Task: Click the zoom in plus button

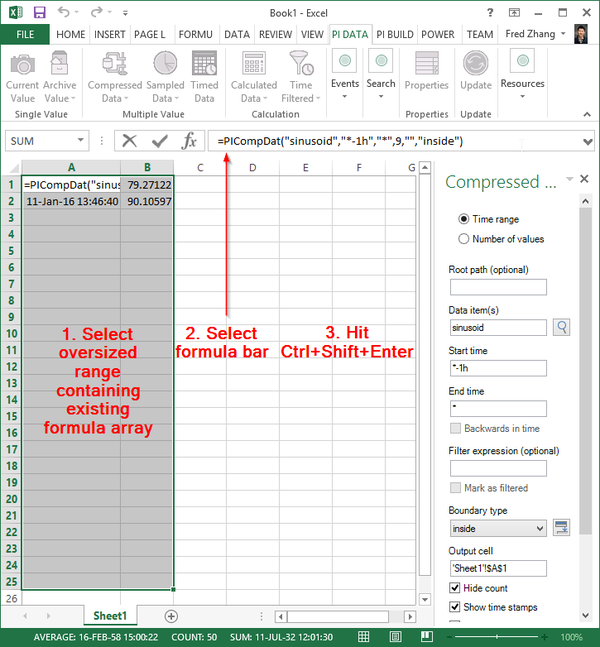Action: coord(545,637)
